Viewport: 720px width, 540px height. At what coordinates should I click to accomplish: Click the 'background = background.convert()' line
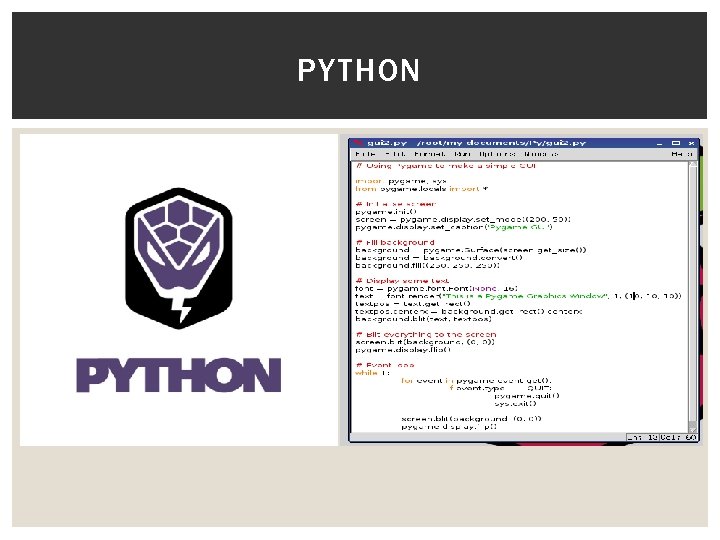(439, 258)
